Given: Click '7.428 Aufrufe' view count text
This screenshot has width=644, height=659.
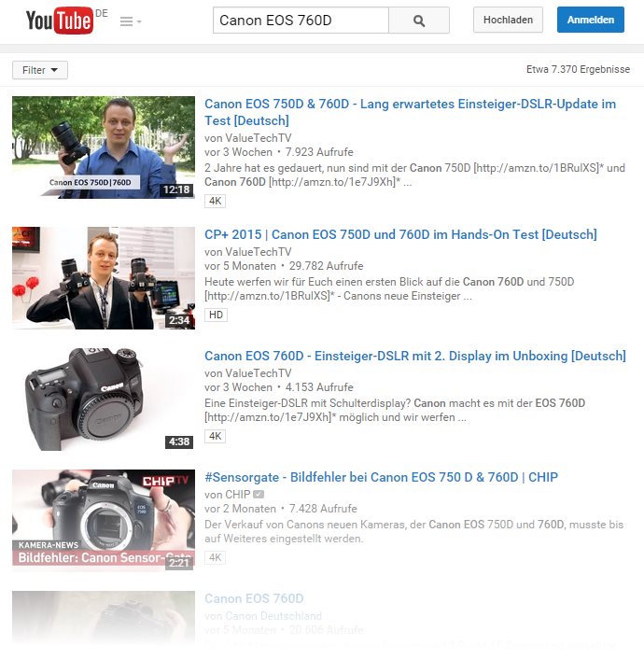Looking at the screenshot, I should (x=323, y=509).
